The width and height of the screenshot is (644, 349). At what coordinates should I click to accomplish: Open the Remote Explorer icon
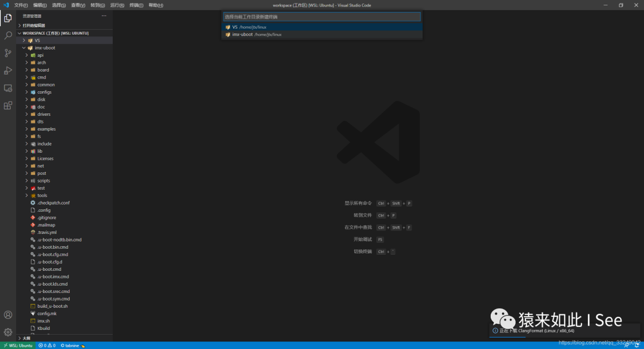pos(8,88)
